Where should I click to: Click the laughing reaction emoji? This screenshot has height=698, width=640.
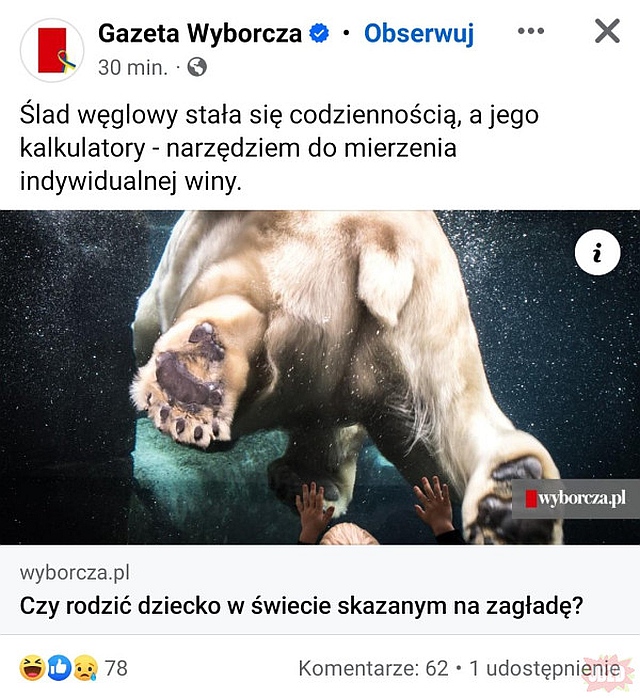pyautogui.click(x=32, y=668)
